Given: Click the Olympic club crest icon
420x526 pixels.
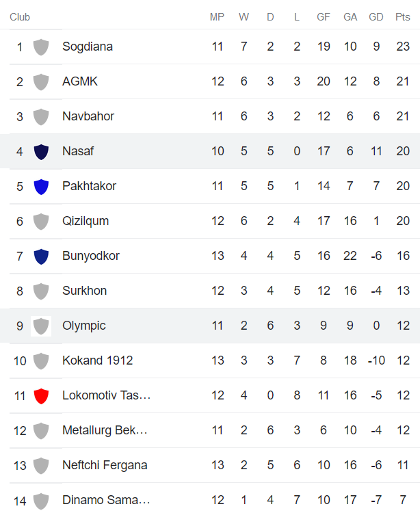Looking at the screenshot, I should tap(41, 326).
